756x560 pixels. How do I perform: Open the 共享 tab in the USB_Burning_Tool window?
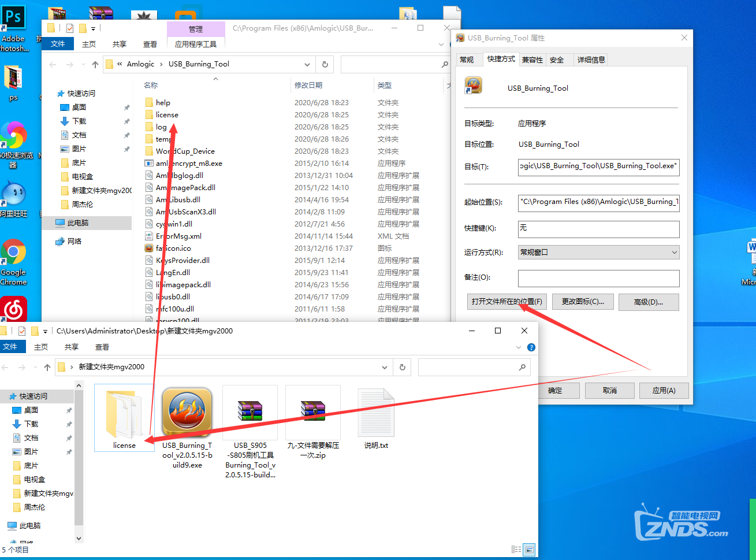(x=120, y=44)
